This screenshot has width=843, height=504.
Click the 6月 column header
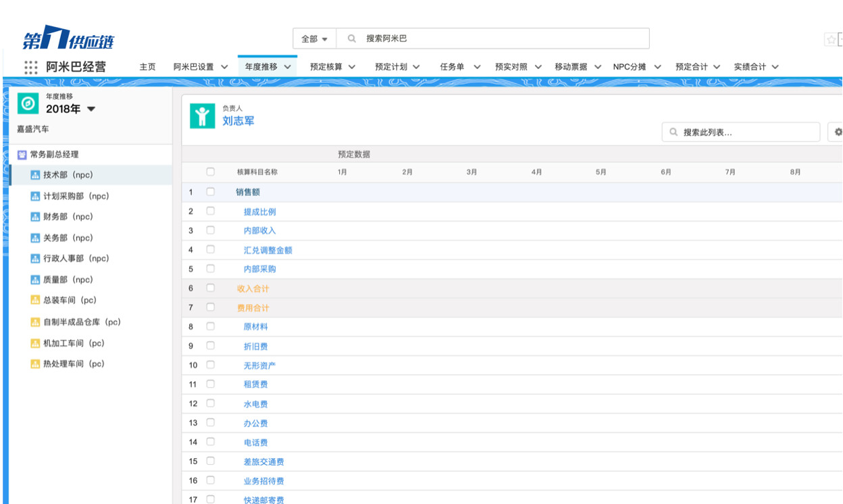pyautogui.click(x=666, y=172)
